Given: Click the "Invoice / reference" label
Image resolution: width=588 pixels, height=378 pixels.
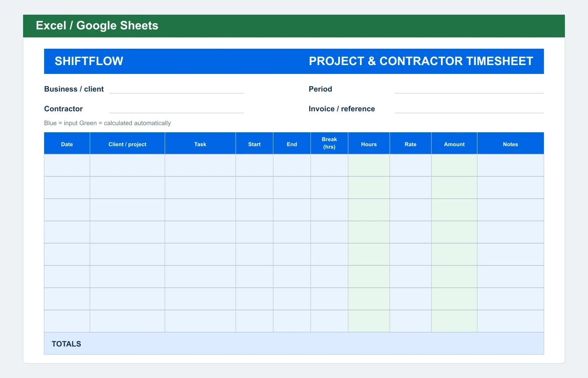Looking at the screenshot, I should 342,109.
